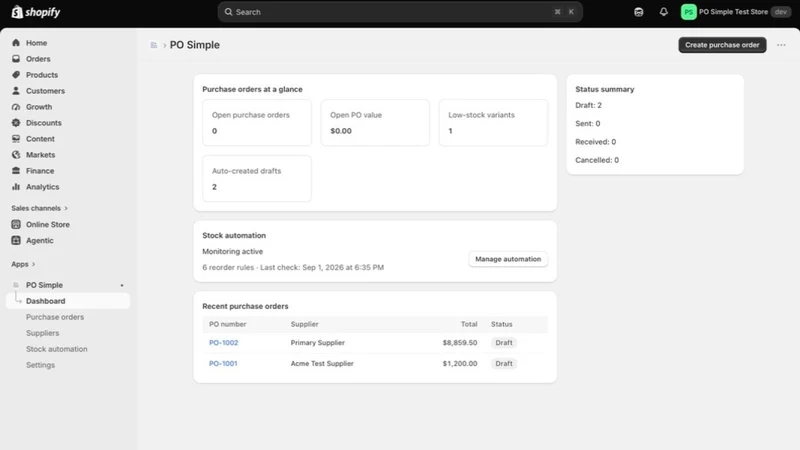Click the Primary Supplier cell
Viewport: 800px width, 450px height.
pyautogui.click(x=318, y=343)
